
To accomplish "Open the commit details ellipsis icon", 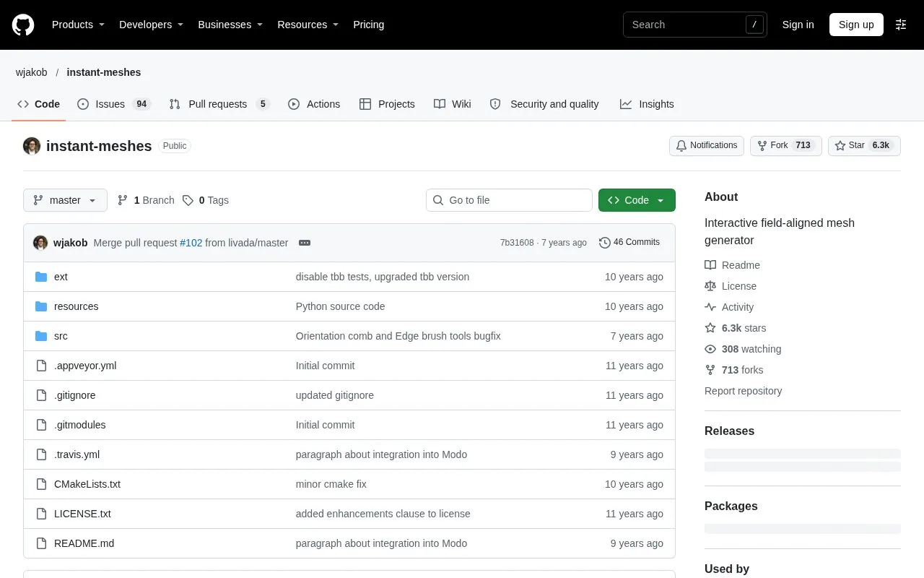I will (x=305, y=243).
